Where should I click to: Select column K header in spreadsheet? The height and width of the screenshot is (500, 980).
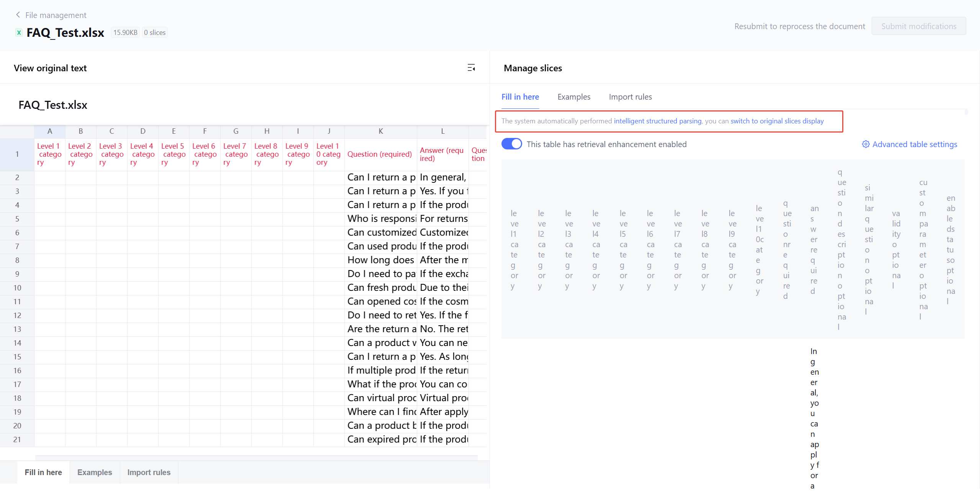(x=381, y=131)
